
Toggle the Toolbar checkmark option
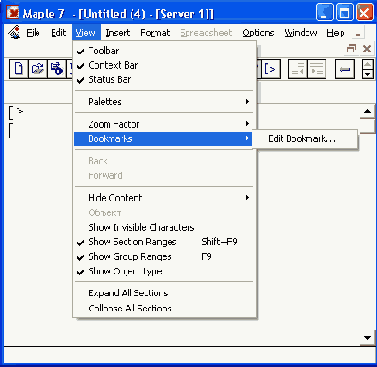pyautogui.click(x=163, y=51)
